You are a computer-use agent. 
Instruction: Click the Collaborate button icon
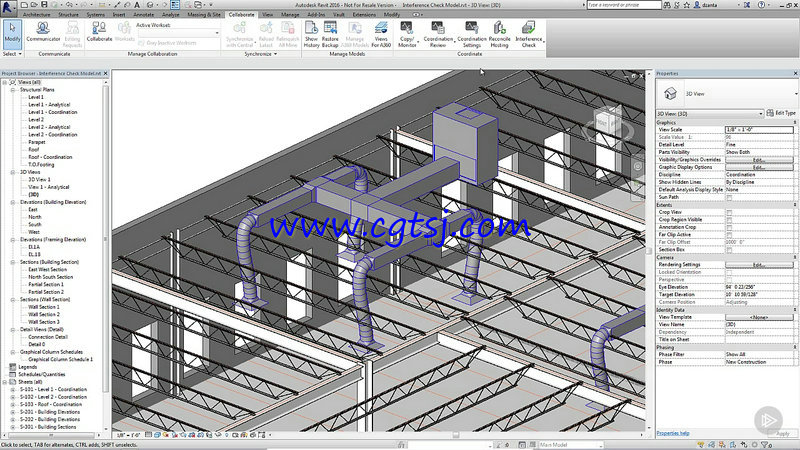click(x=99, y=28)
